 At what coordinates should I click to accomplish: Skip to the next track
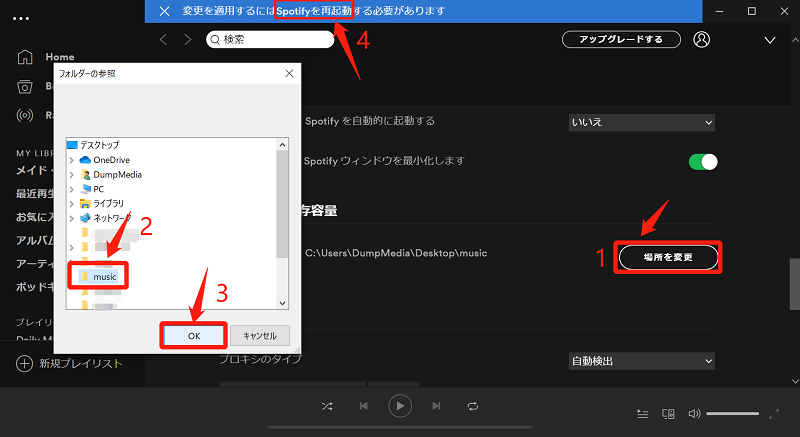436,406
